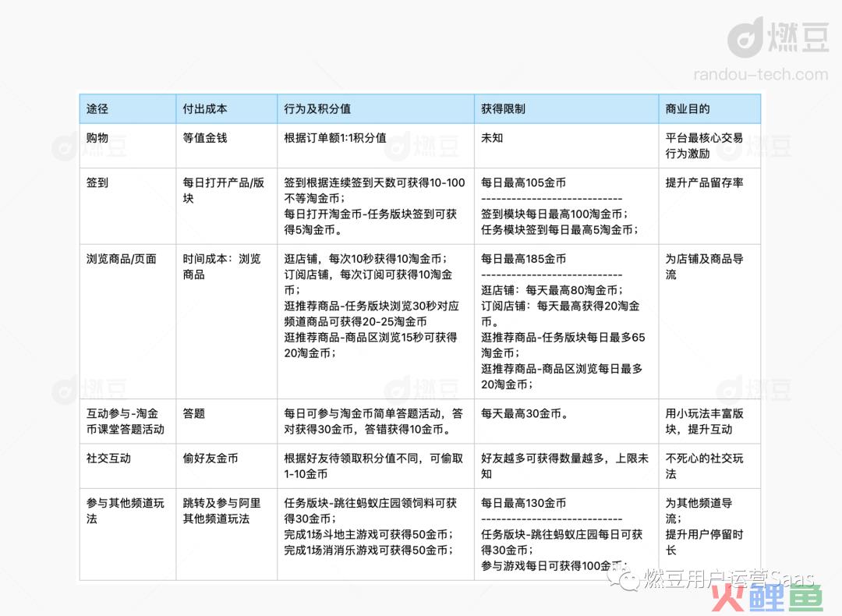Select the '签到' cell in the first column
This screenshot has height=616, width=842.
pos(128,206)
